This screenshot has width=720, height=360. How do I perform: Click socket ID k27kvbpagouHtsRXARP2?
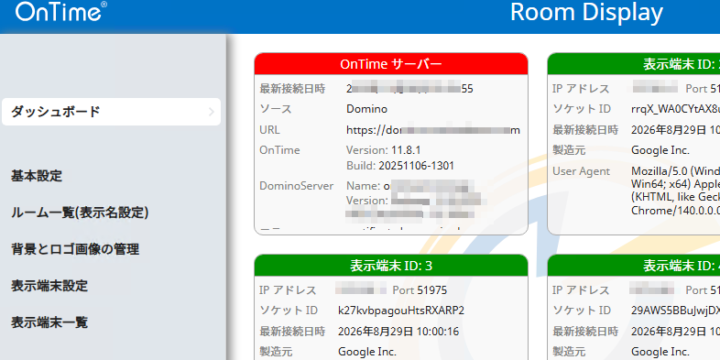401,310
